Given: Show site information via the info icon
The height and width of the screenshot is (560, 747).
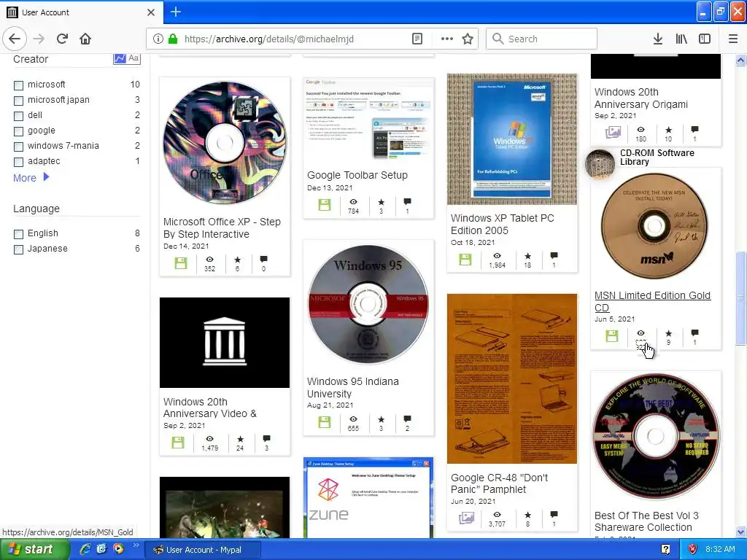Looking at the screenshot, I should 158,39.
